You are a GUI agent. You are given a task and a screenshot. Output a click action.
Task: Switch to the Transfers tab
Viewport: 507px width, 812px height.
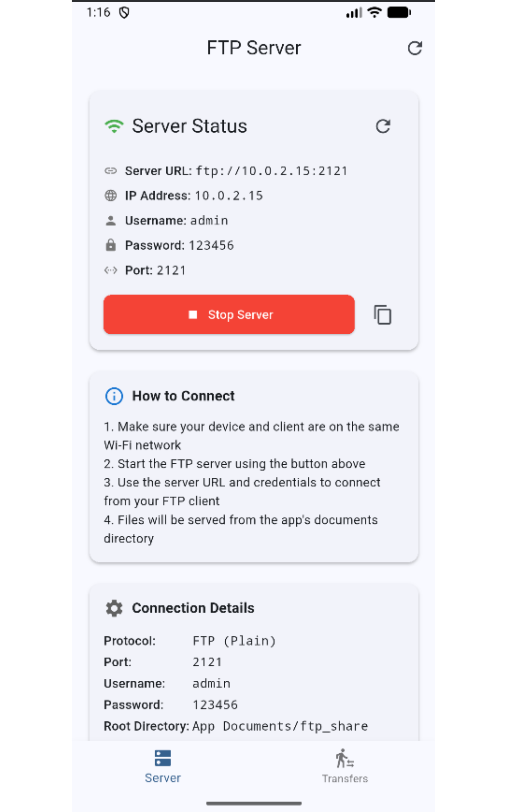(345, 768)
